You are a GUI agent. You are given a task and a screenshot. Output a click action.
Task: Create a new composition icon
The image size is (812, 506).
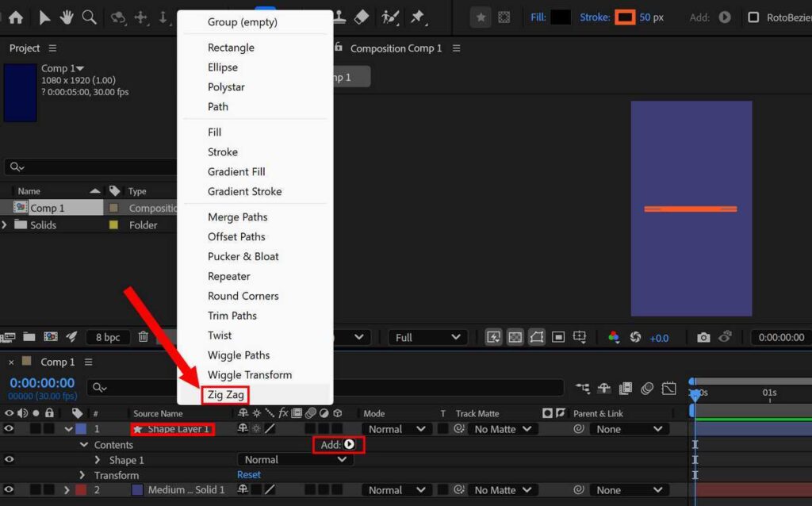coord(51,337)
